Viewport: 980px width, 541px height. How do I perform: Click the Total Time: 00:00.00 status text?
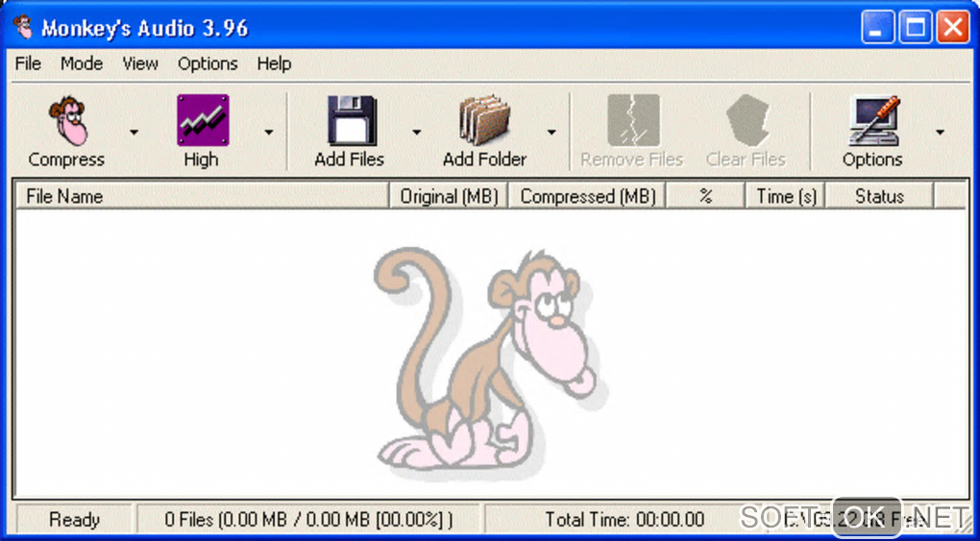[x=625, y=520]
